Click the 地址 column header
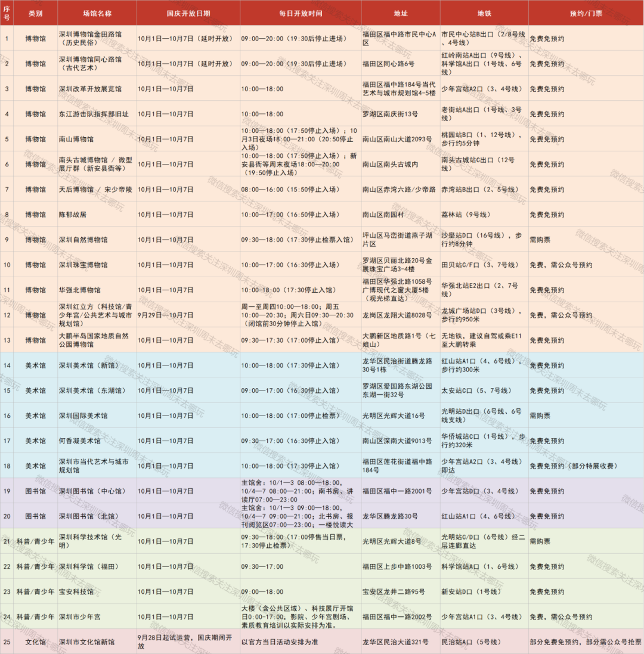 click(401, 13)
